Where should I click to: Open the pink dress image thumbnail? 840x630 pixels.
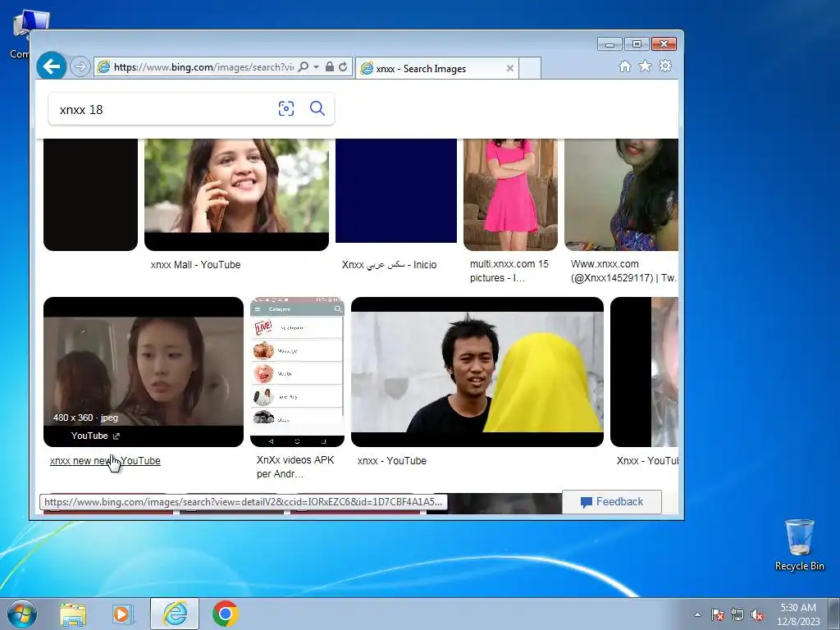click(510, 194)
